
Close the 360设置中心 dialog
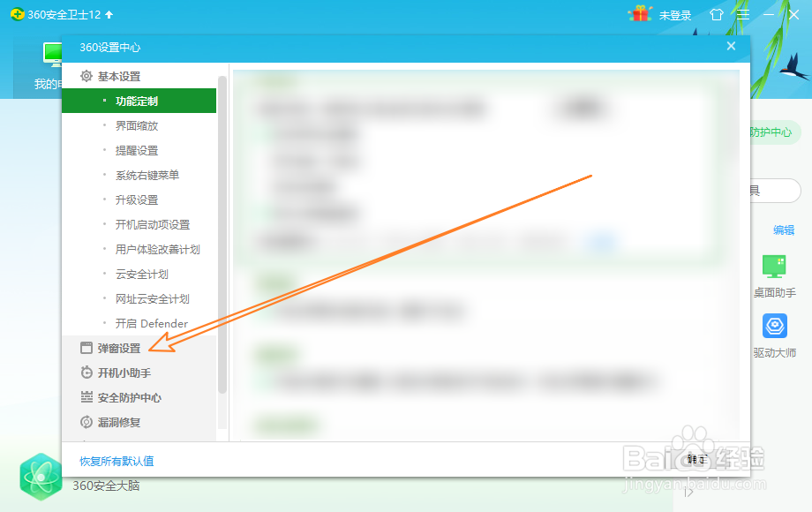coord(731,47)
